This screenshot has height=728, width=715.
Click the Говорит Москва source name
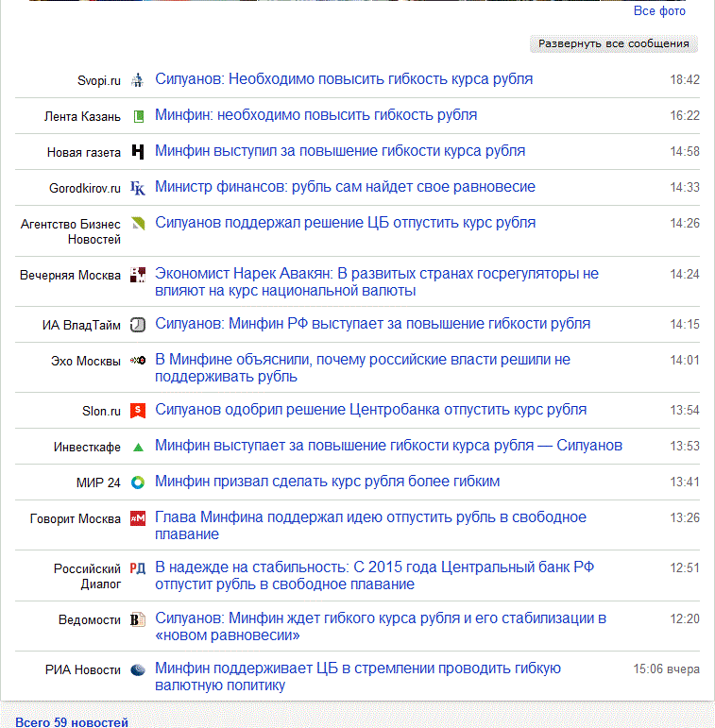(76, 518)
